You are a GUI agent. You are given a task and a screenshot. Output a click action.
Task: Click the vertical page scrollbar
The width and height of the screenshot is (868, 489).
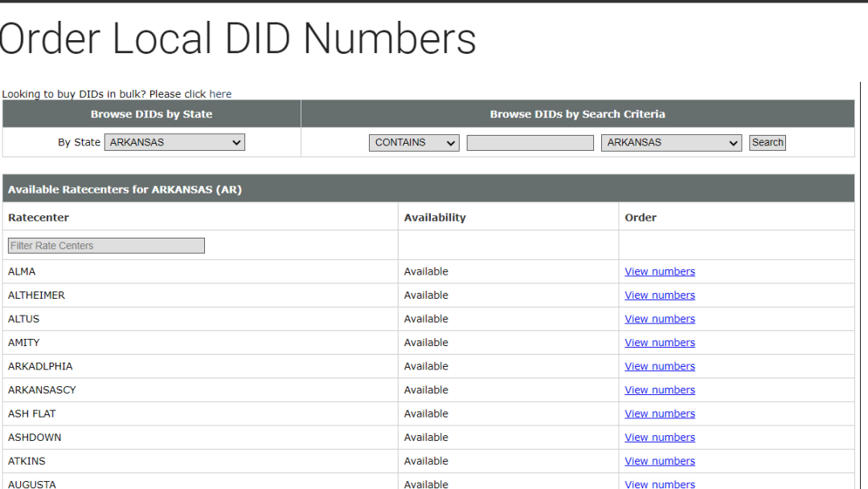[862, 241]
